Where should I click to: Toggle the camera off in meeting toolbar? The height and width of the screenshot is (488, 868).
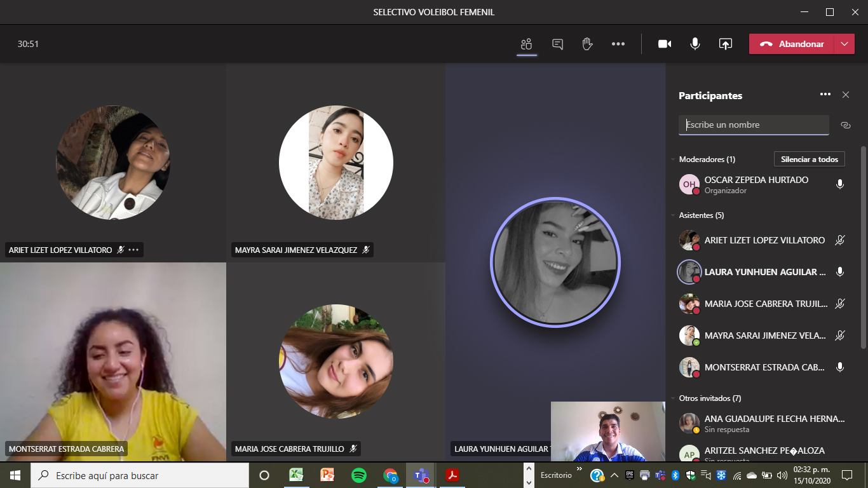point(665,44)
